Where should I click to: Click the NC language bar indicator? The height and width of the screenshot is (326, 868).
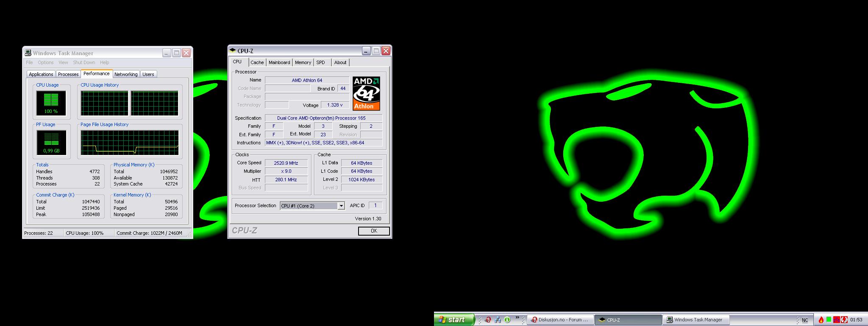pyautogui.click(x=805, y=320)
